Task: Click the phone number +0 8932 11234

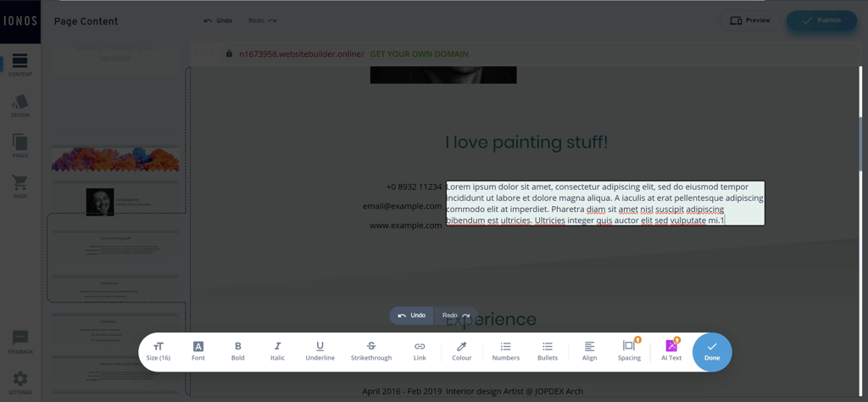Action: click(414, 187)
